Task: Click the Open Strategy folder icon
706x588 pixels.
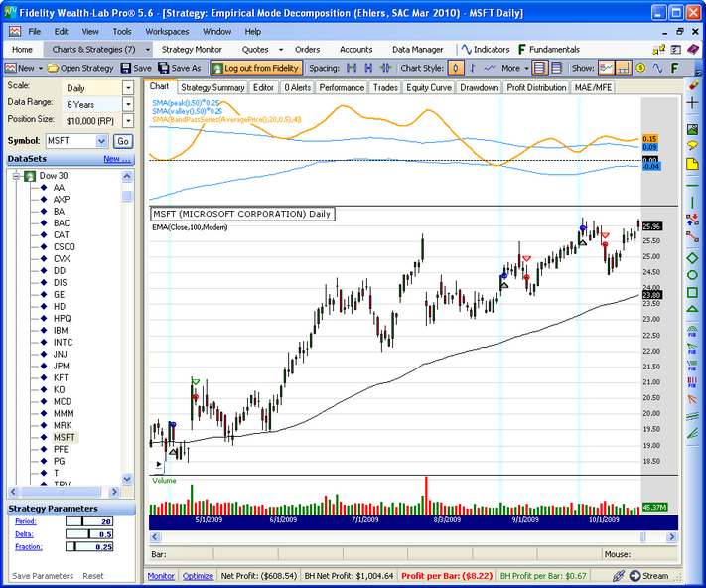Action: point(53,68)
